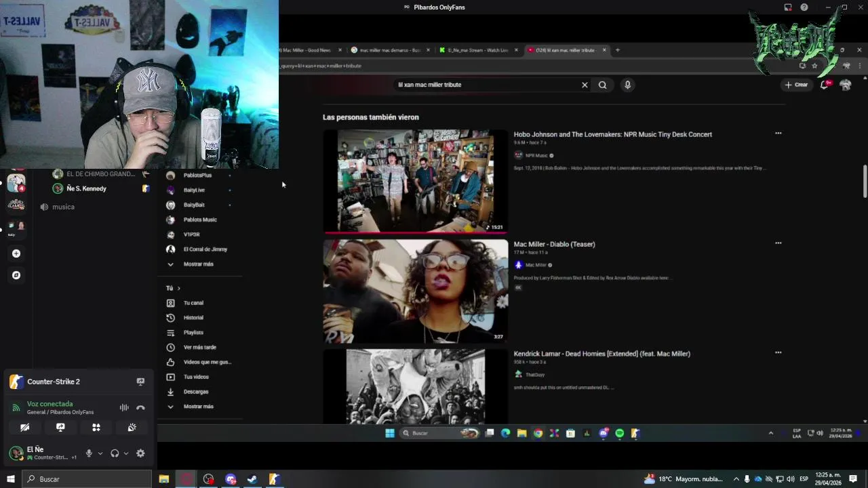Switch to the mac miller mac demarco tab
868x488 pixels.
tap(389, 50)
